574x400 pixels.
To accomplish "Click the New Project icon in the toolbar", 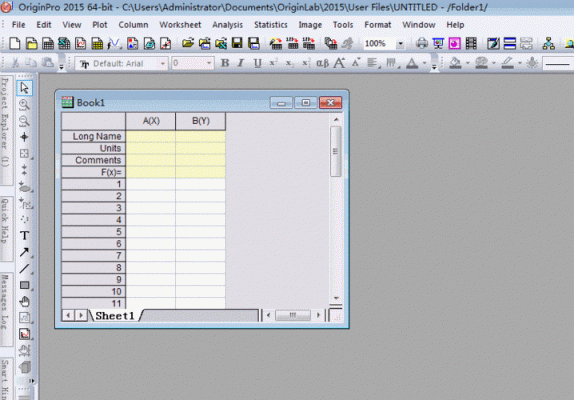I will click(x=15, y=44).
